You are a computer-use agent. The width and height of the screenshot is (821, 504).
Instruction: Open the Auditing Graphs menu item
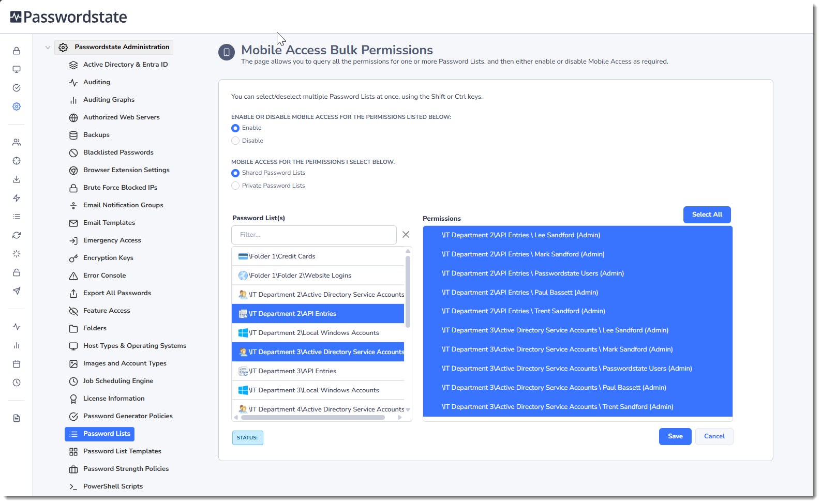tap(109, 100)
